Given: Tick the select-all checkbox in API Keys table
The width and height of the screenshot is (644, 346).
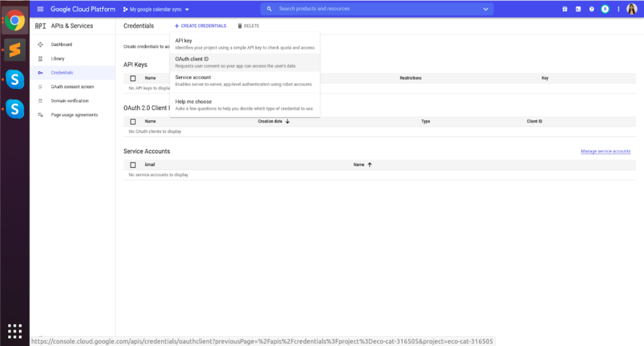Looking at the screenshot, I should pos(133,78).
